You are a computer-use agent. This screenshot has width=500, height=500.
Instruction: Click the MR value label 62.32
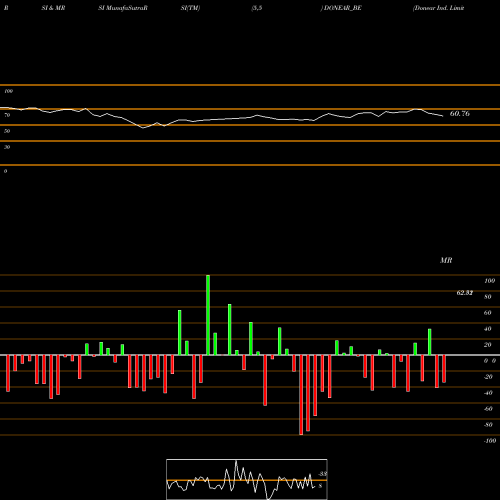tap(465, 293)
